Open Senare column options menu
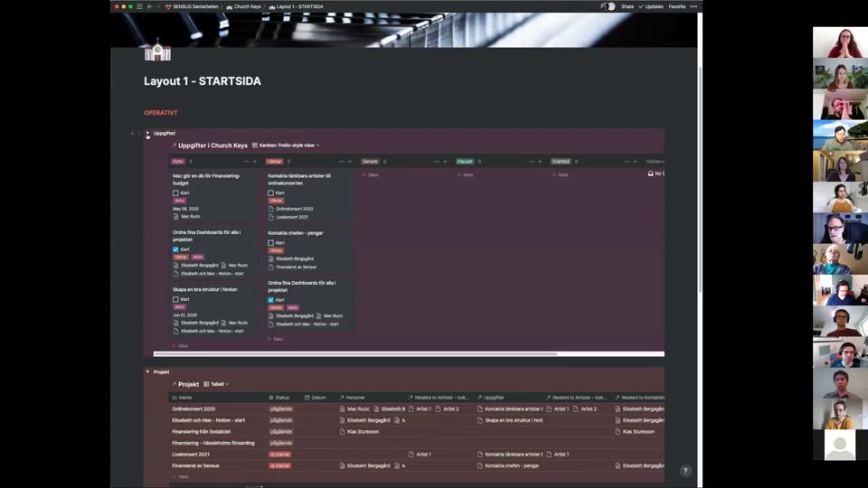Screen dimensions: 868x488 [437, 162]
